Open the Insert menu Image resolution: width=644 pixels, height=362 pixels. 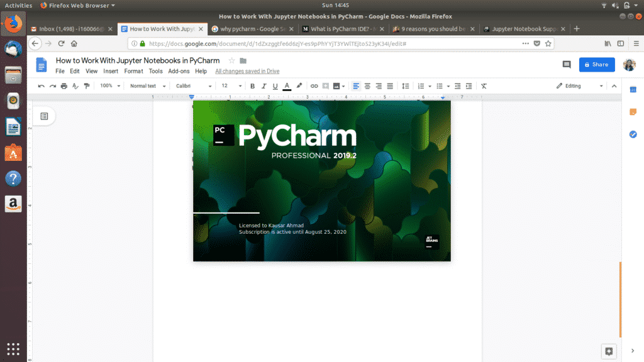(110, 71)
